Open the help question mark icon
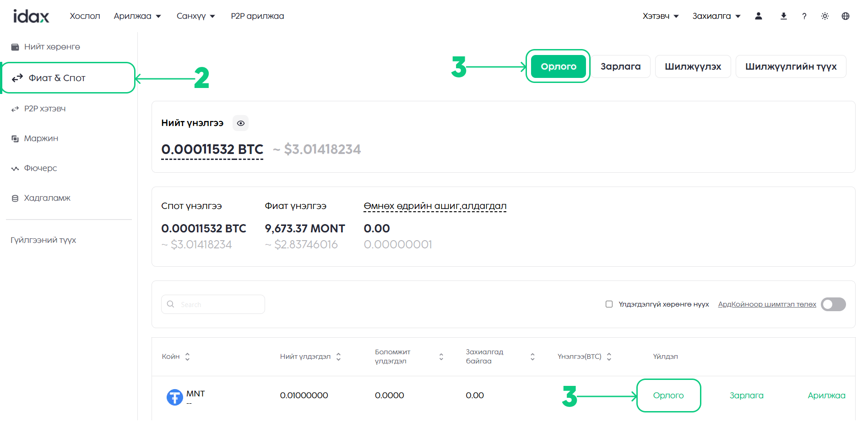 (804, 16)
